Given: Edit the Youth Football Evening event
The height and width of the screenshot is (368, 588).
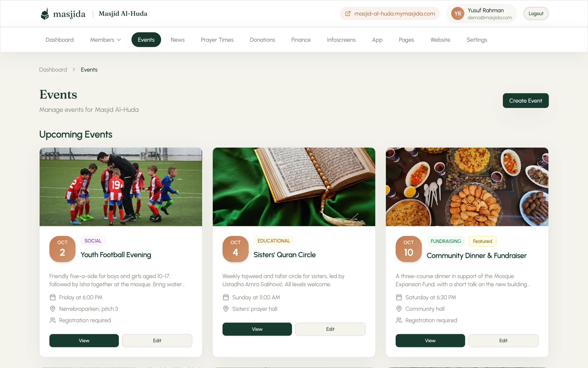Looking at the screenshot, I should [x=157, y=341].
